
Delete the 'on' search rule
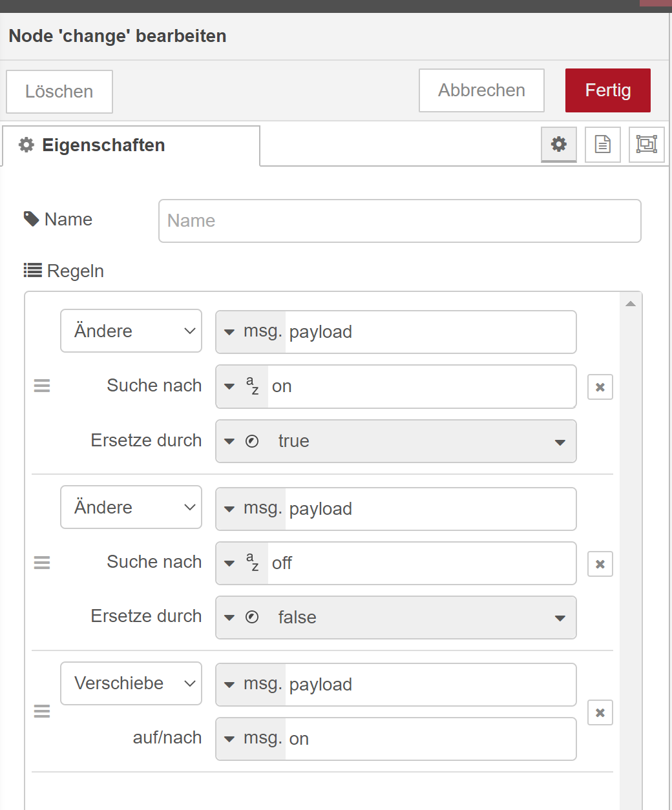[600, 388]
